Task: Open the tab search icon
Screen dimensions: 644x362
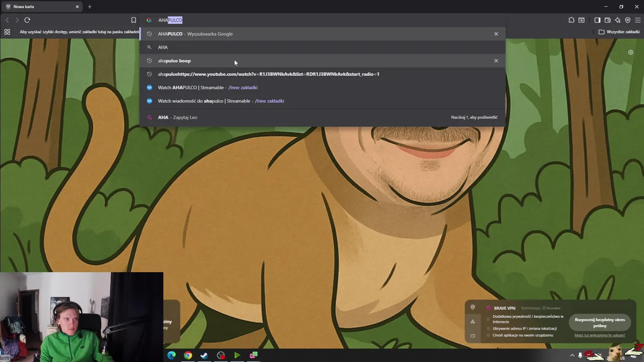Action: pyautogui.click(x=582, y=20)
